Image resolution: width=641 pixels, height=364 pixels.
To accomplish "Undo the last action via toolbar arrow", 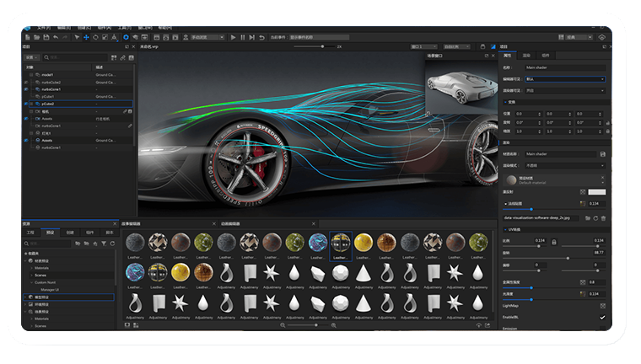I will coord(56,37).
